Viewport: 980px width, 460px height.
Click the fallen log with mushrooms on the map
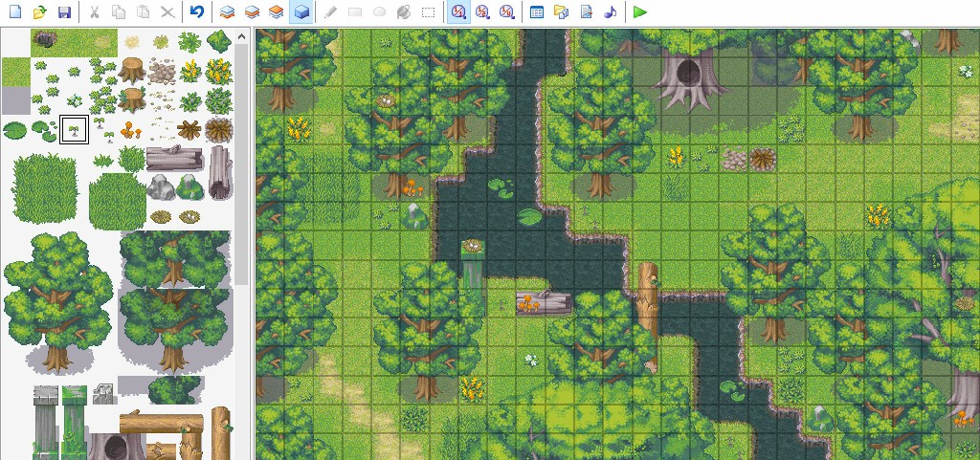pos(544,302)
